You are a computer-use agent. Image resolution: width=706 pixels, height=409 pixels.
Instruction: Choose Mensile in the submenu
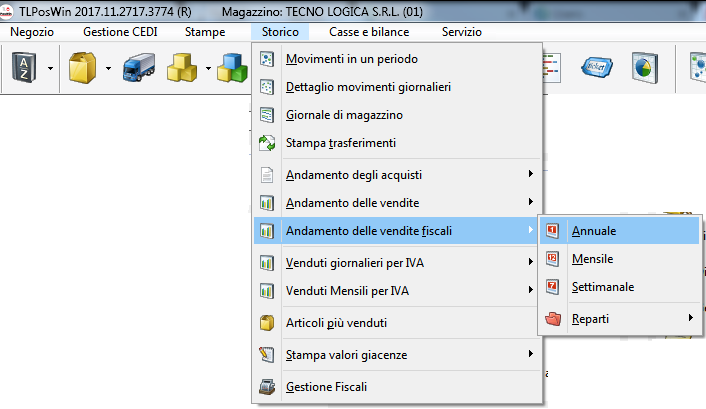pyautogui.click(x=592, y=259)
